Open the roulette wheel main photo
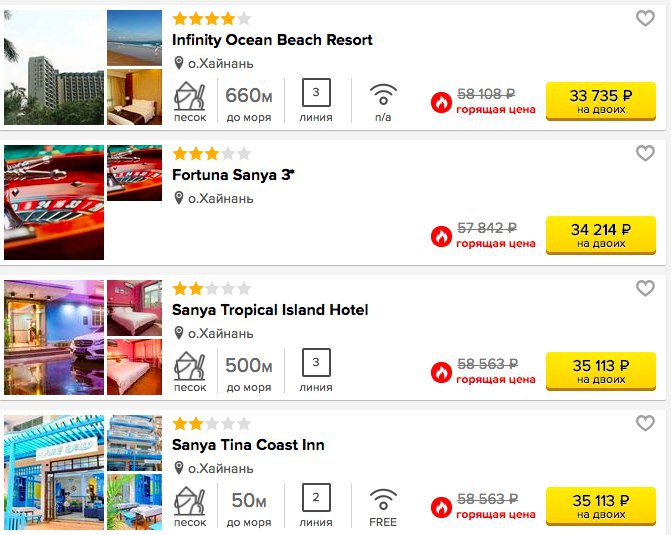Screen dimensions: 671x535 point(54,202)
